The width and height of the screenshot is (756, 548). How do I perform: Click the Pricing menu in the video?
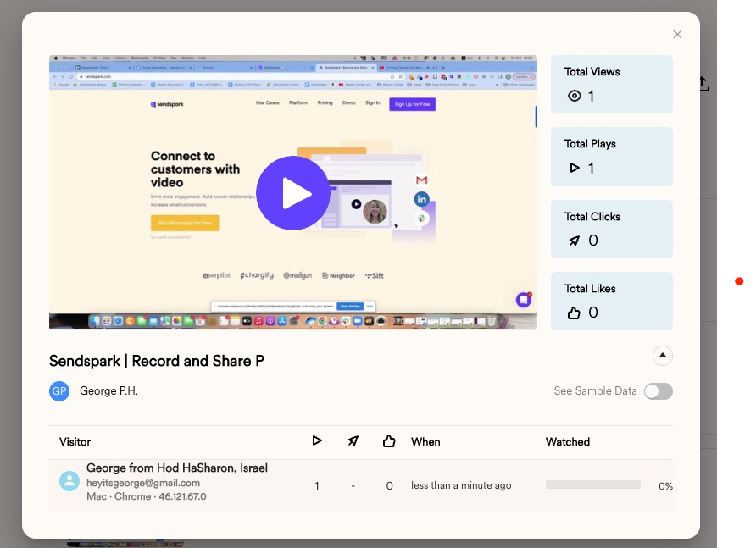click(325, 102)
